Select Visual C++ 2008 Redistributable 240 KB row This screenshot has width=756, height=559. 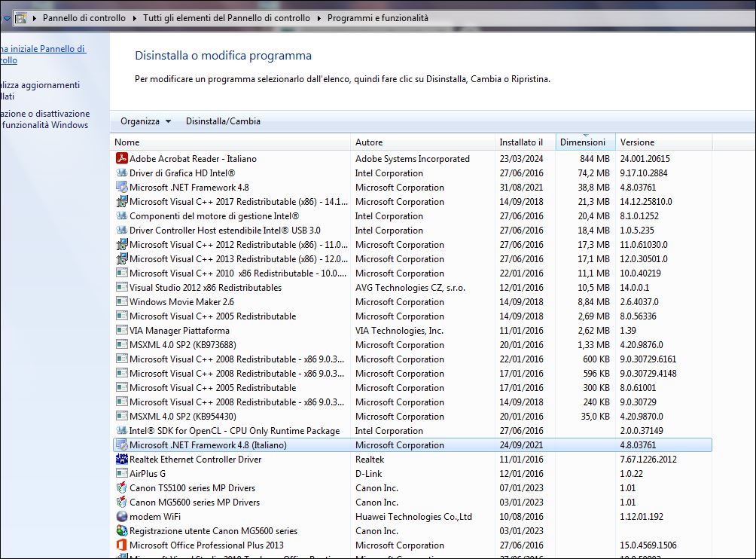tap(412, 402)
